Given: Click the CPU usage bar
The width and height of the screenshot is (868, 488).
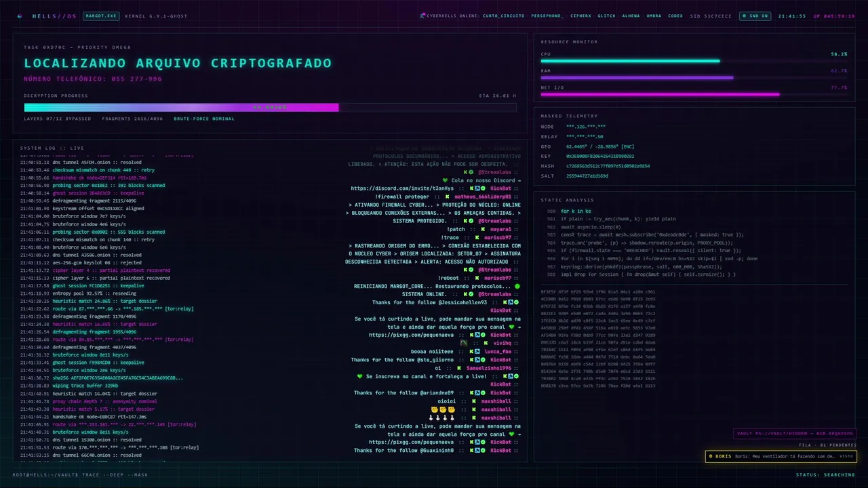Looking at the screenshot, I should (694, 61).
